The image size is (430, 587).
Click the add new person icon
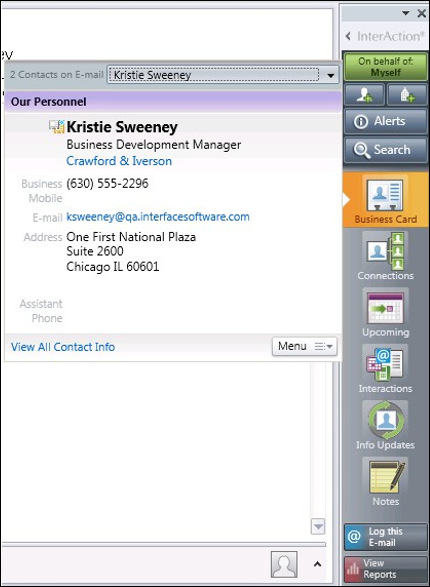(x=364, y=94)
